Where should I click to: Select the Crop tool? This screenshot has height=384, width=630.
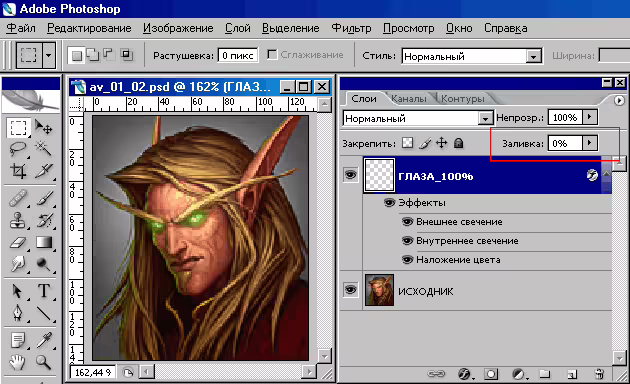point(18,171)
